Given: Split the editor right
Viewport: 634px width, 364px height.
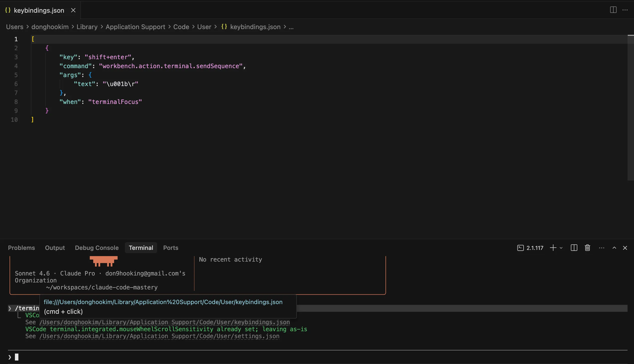Looking at the screenshot, I should 613,10.
